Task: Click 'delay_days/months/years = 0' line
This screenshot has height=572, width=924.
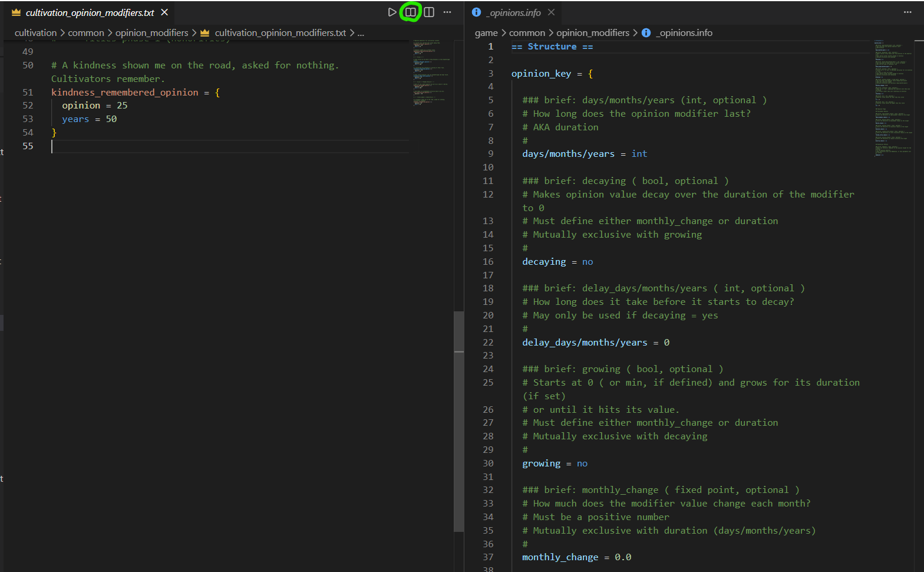Action: (596, 343)
